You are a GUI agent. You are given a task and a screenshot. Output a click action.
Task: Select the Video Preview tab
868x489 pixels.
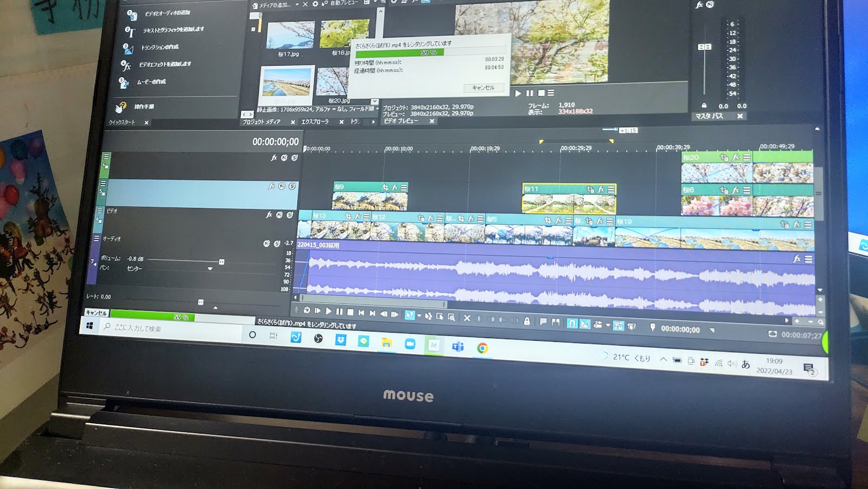[401, 120]
